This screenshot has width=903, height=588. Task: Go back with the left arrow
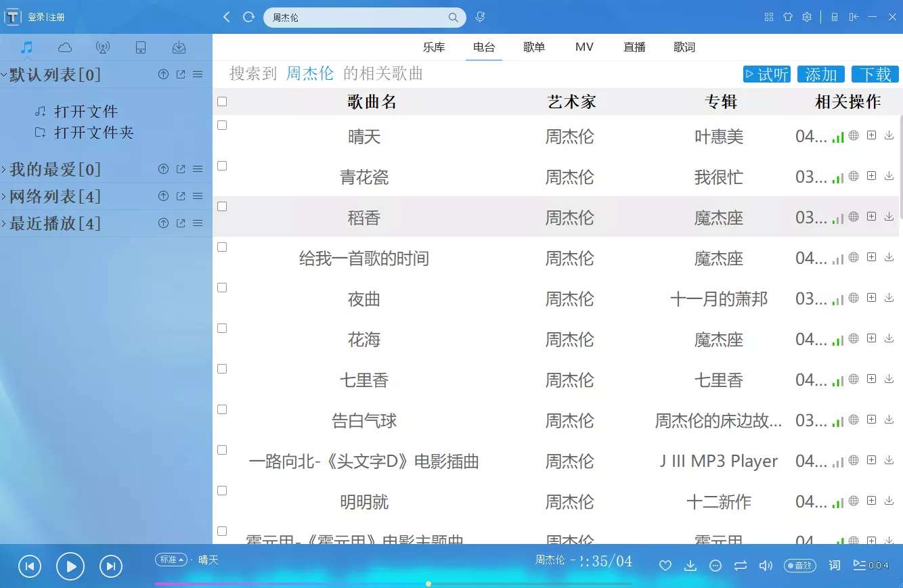tap(227, 17)
